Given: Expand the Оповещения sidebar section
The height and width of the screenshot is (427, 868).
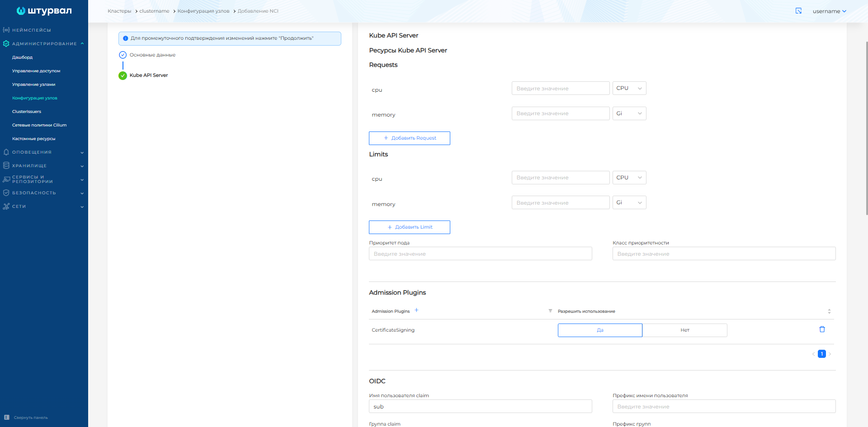Looking at the screenshot, I should click(43, 152).
